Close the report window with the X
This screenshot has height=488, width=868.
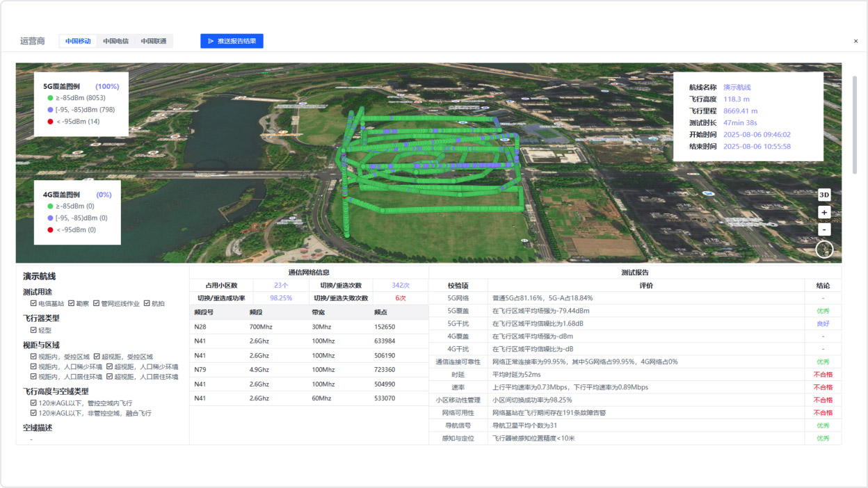click(855, 41)
